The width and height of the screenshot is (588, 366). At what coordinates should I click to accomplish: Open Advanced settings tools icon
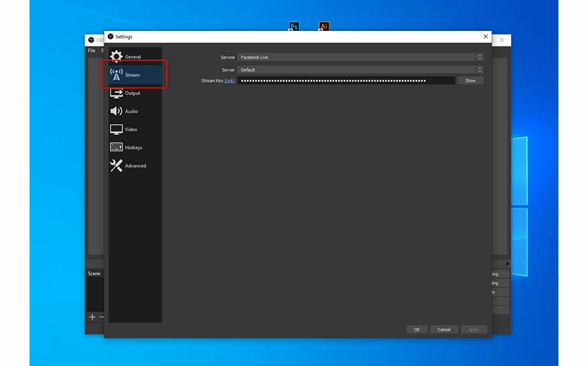116,166
